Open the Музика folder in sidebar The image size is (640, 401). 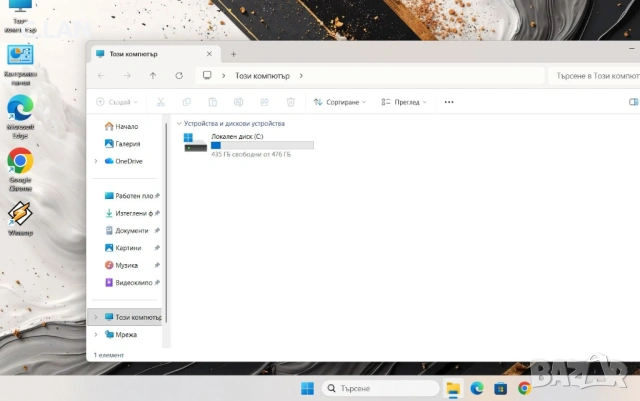pyautogui.click(x=126, y=265)
